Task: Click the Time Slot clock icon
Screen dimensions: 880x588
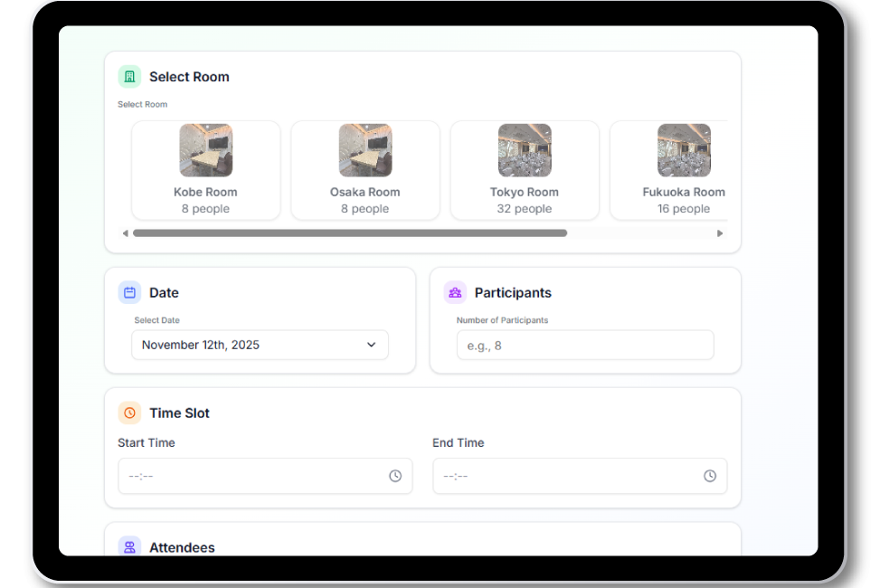Action: pyautogui.click(x=129, y=413)
